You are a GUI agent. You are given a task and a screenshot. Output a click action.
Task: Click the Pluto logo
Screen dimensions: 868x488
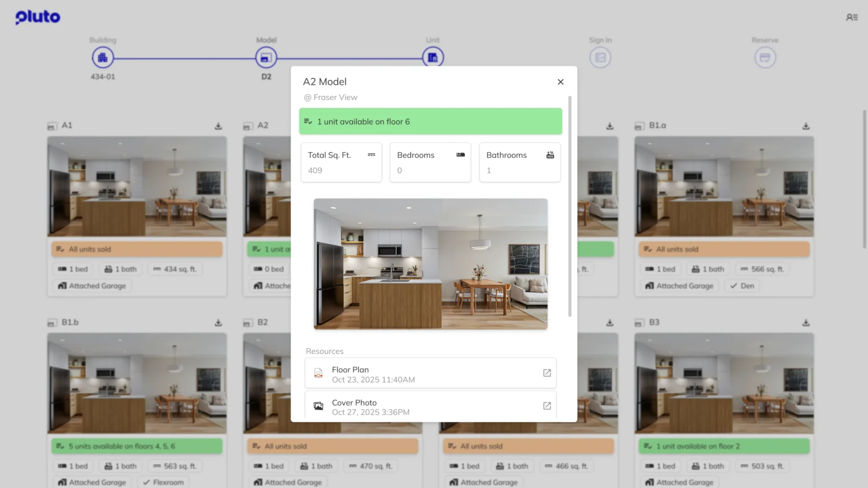38,17
